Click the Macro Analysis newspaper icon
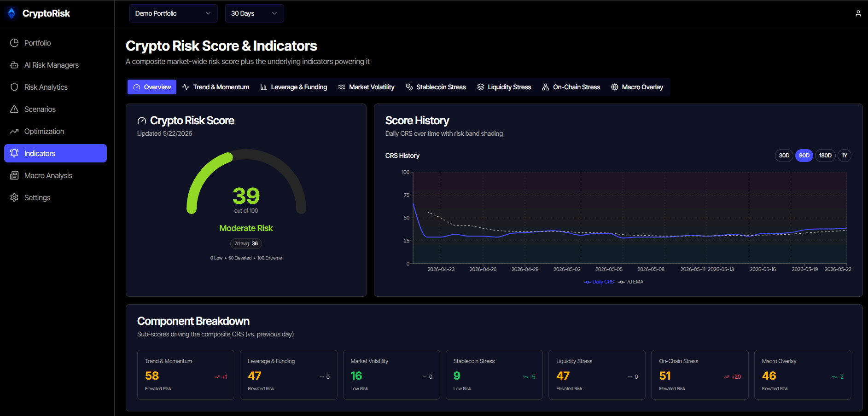Screen dimensions: 868x416 click(x=14, y=175)
